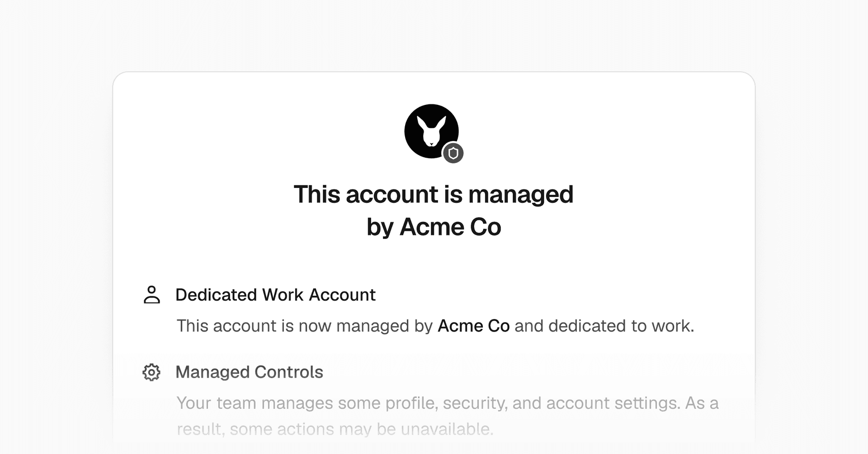Image resolution: width=868 pixels, height=454 pixels.
Task: Click the Acme Co rabbit logo avatar
Action: pos(431,131)
